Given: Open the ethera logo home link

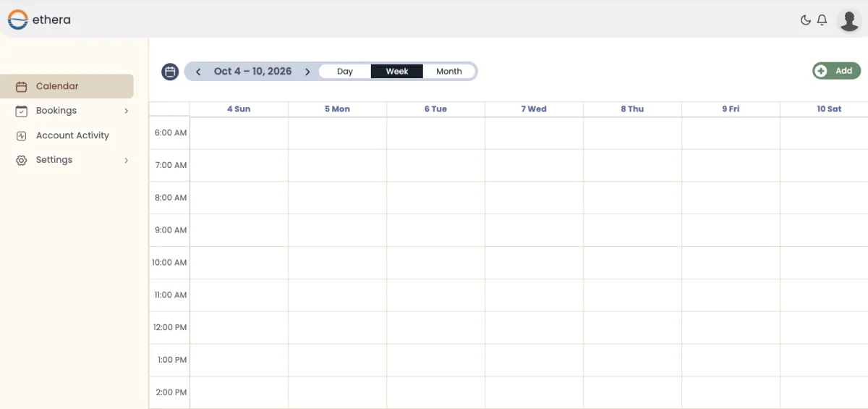Looking at the screenshot, I should pos(39,20).
